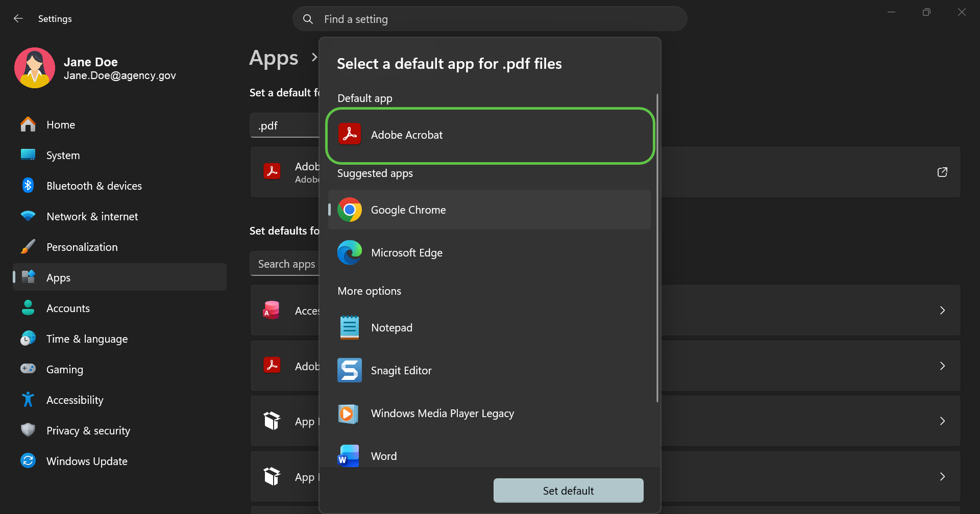980x514 pixels.
Task: Select Windows Media Player Legacy
Action: (x=489, y=413)
